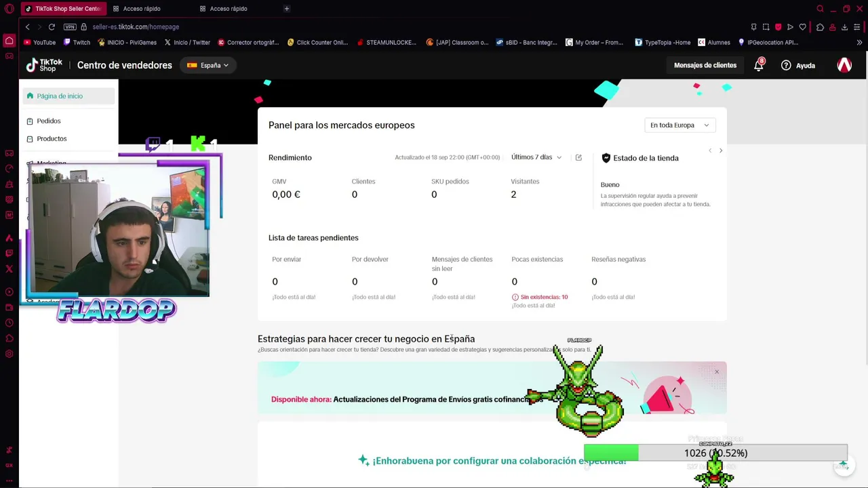Screen dimensions: 868x488
Task: Go to next Estado de la tienda card
Action: [x=721, y=150]
